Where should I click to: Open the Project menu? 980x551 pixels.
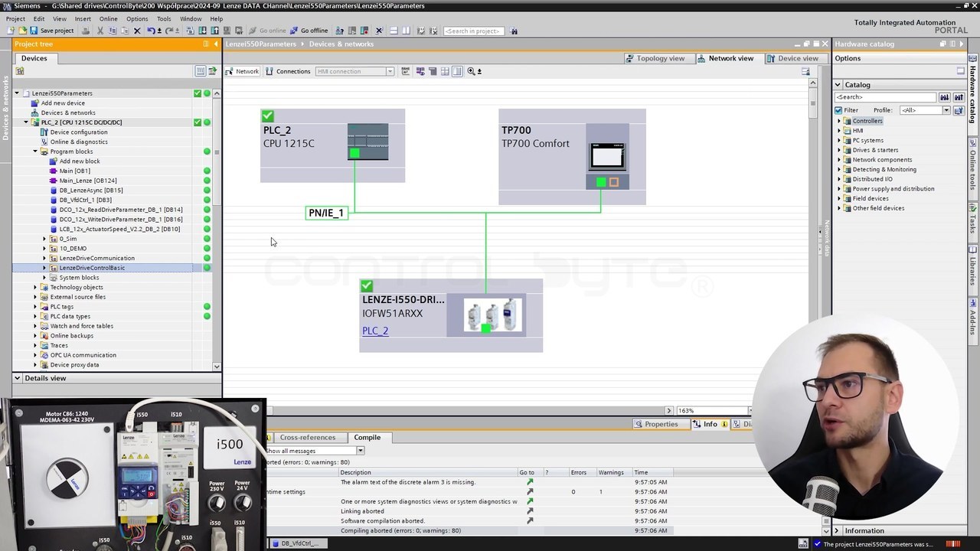click(x=15, y=18)
